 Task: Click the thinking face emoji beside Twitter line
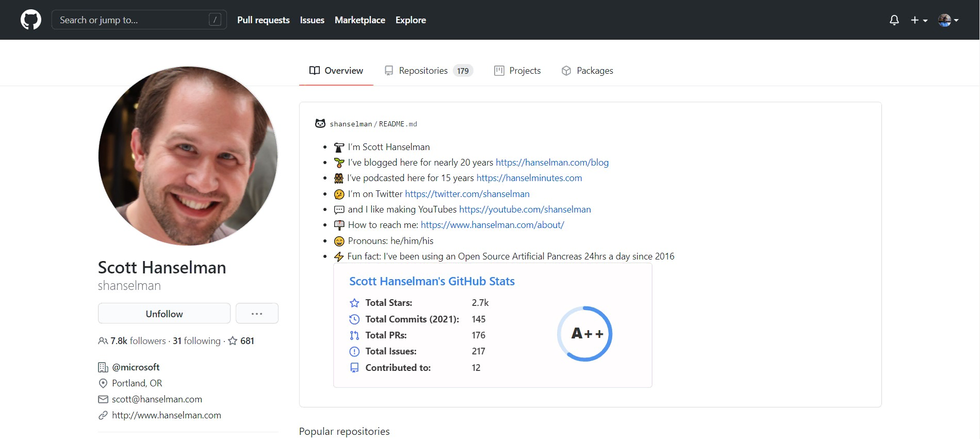coord(339,194)
